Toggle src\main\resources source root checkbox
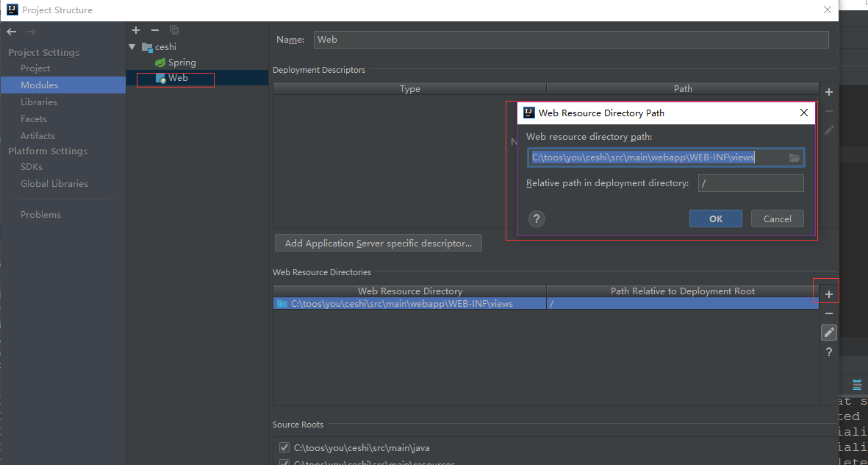The image size is (868, 465). pos(284,463)
